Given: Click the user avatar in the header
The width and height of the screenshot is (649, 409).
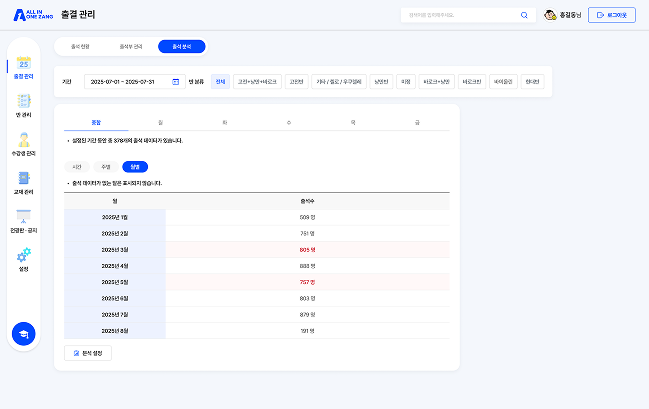Looking at the screenshot, I should point(550,15).
